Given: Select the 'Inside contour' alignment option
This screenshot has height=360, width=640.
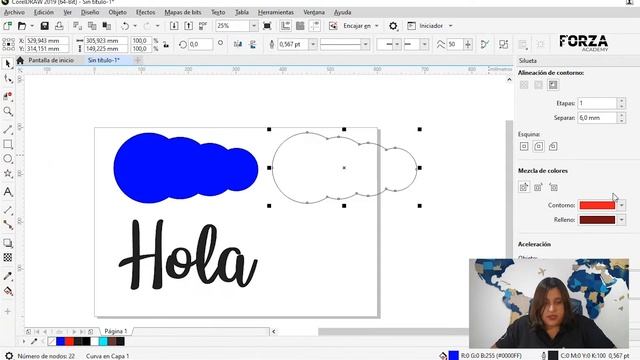Looking at the screenshot, I should point(538,85).
